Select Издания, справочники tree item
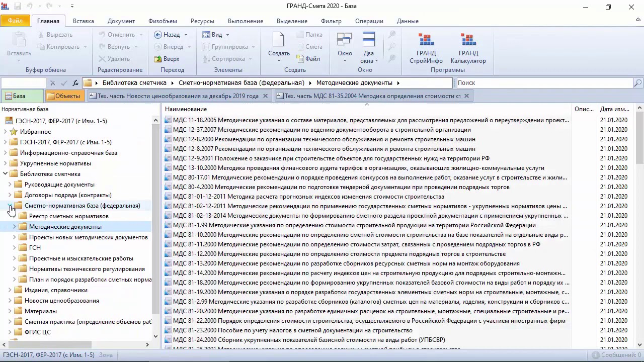Screen dimensions: 644x362 tap(56, 290)
